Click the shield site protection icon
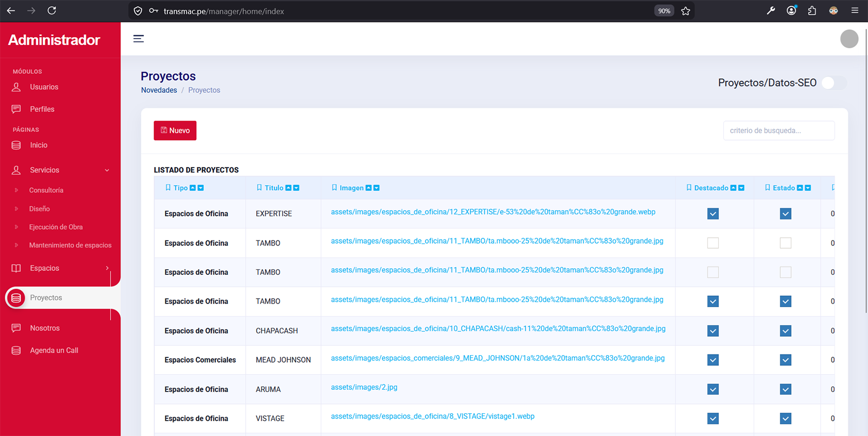 pyautogui.click(x=138, y=11)
